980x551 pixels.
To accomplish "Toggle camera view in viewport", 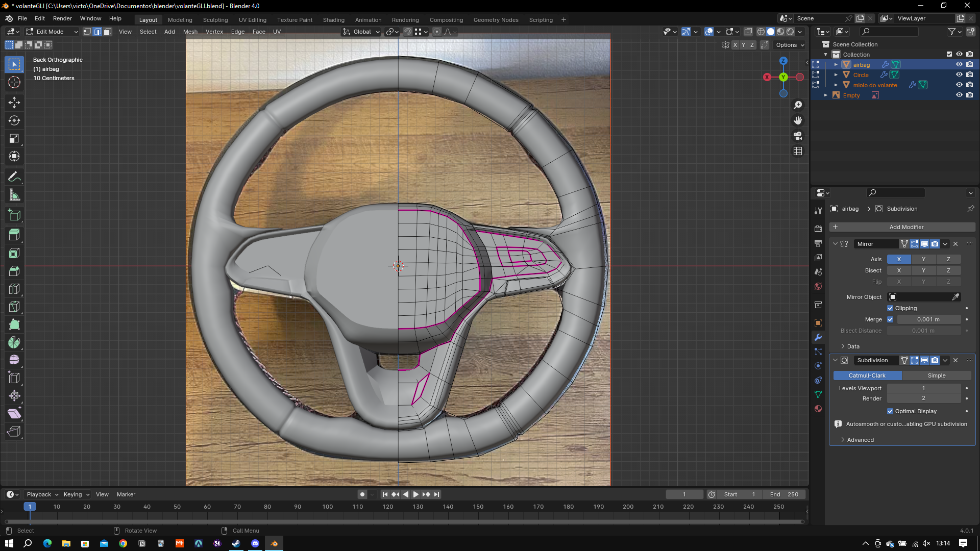I will pos(798,136).
